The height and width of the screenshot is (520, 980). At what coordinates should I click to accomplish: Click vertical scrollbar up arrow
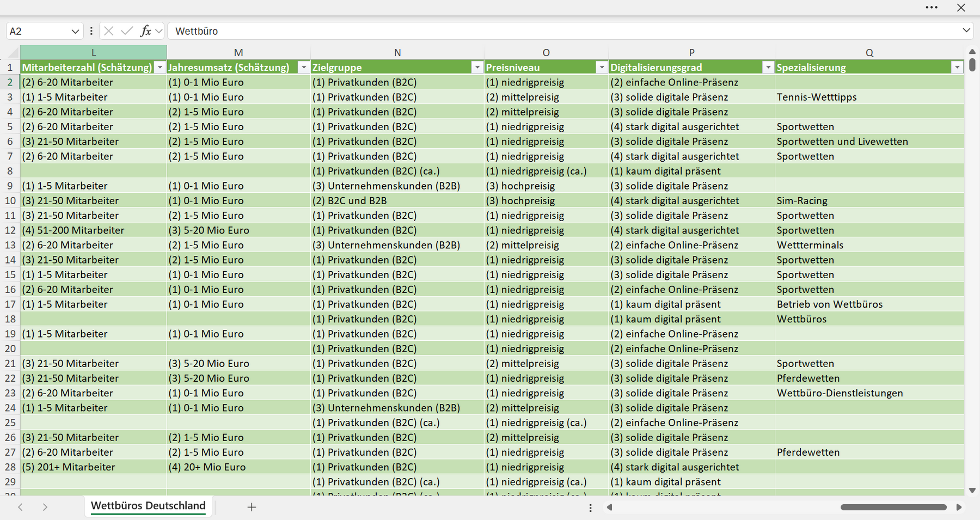pos(972,52)
